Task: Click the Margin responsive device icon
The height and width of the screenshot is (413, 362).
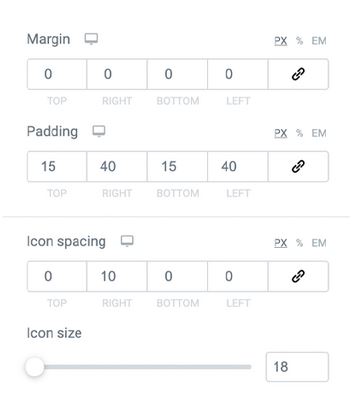Action: pos(91,39)
